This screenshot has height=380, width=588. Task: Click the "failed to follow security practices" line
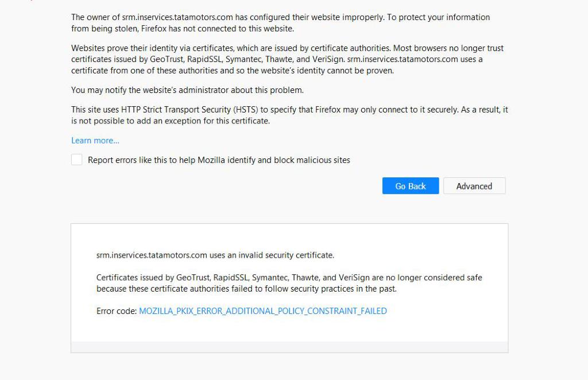coord(299,289)
